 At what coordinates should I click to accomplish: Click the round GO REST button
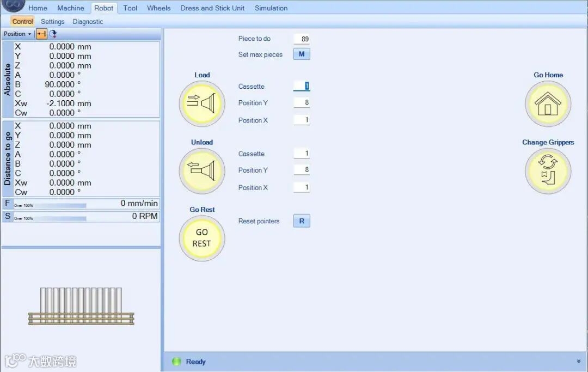pos(202,238)
